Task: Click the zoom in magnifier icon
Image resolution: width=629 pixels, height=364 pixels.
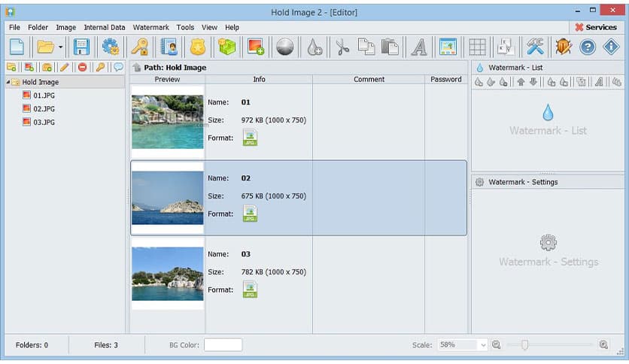Action: pos(603,345)
